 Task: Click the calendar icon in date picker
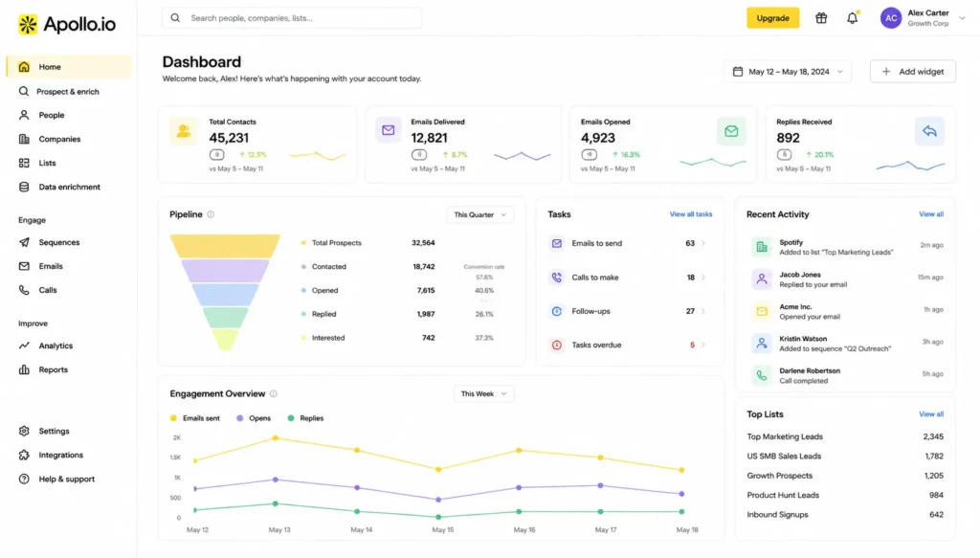click(738, 72)
